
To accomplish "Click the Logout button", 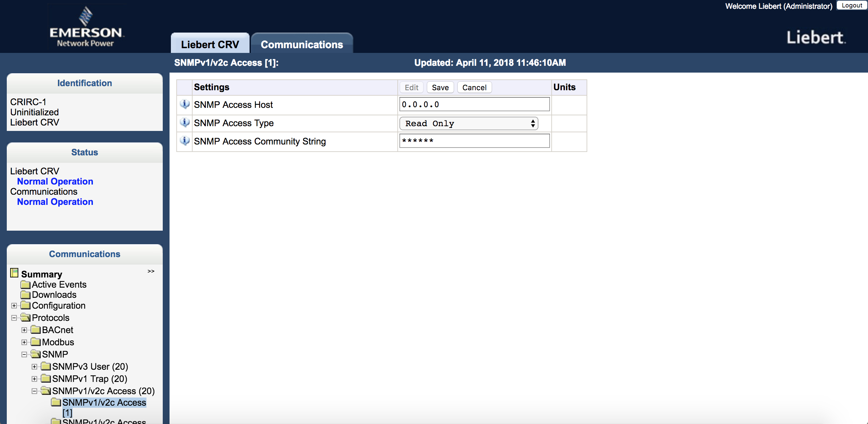I will [x=852, y=5].
